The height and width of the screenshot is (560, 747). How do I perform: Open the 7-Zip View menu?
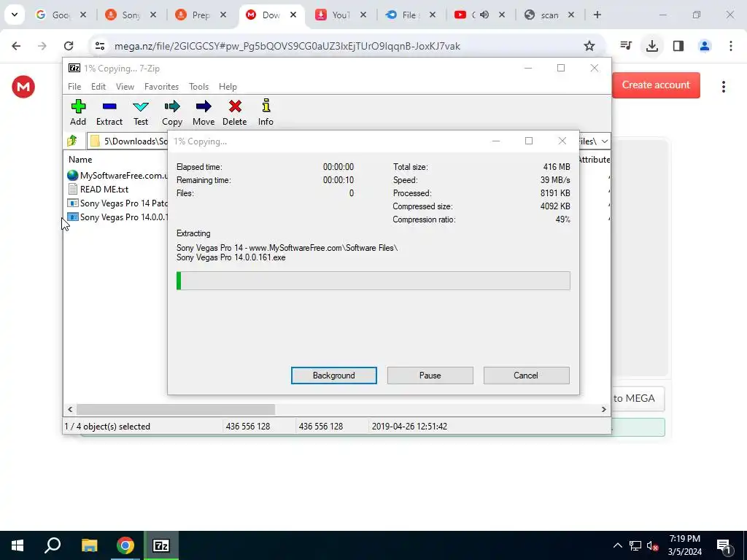pos(125,87)
